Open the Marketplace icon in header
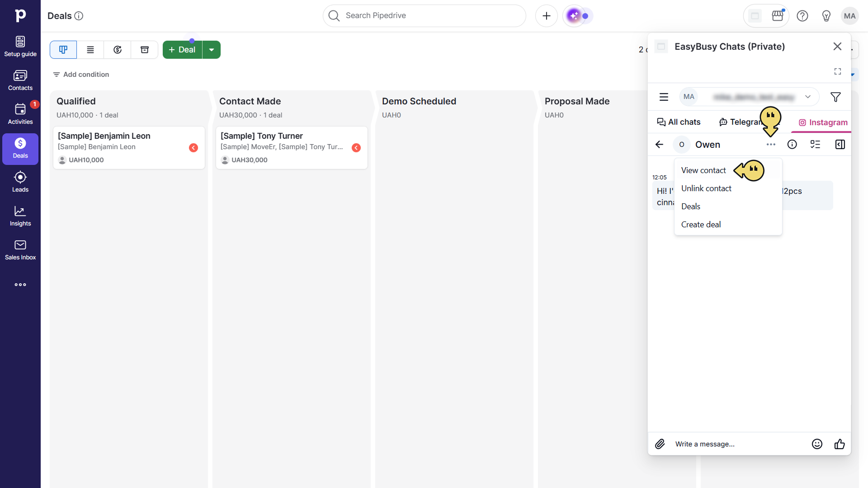 pyautogui.click(x=778, y=16)
